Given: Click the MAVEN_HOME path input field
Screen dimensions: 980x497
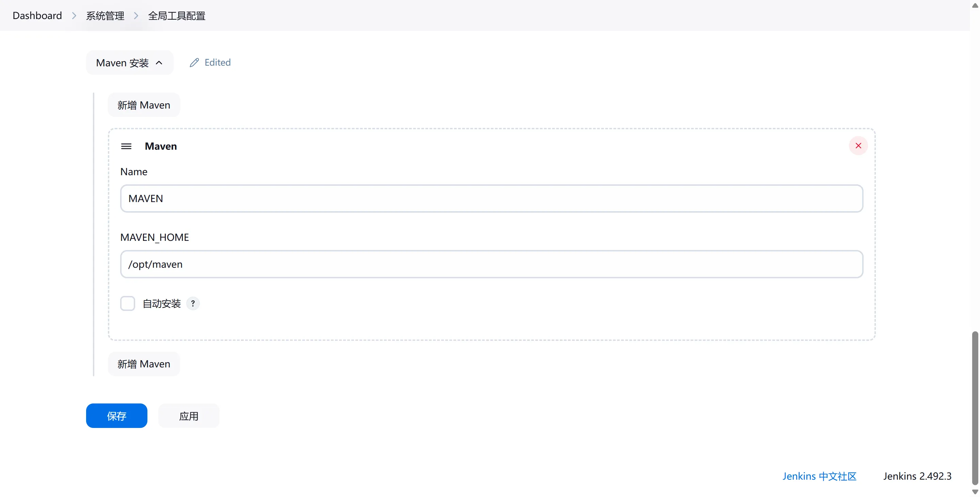Looking at the screenshot, I should pyautogui.click(x=492, y=264).
